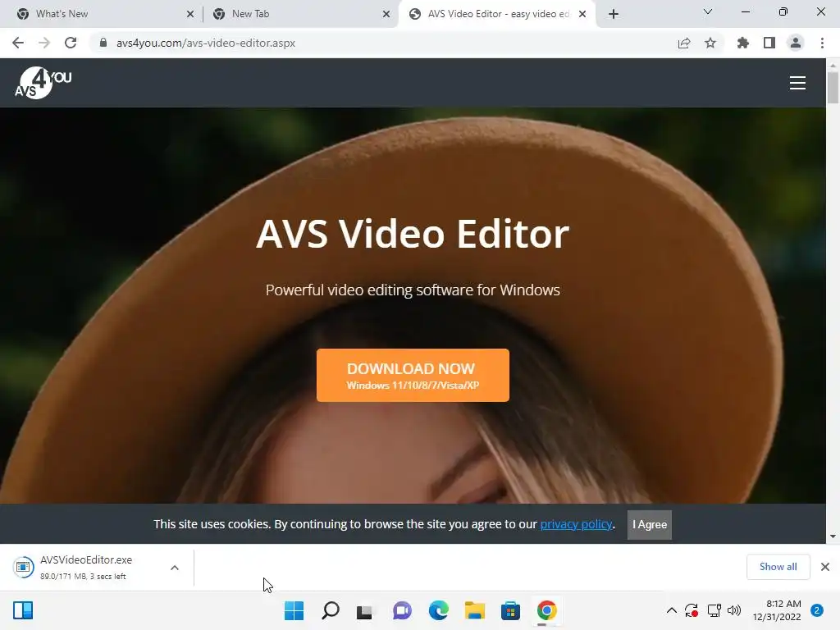Image resolution: width=840 pixels, height=630 pixels.
Task: Close the AVS Video Editor tab
Action: point(582,14)
